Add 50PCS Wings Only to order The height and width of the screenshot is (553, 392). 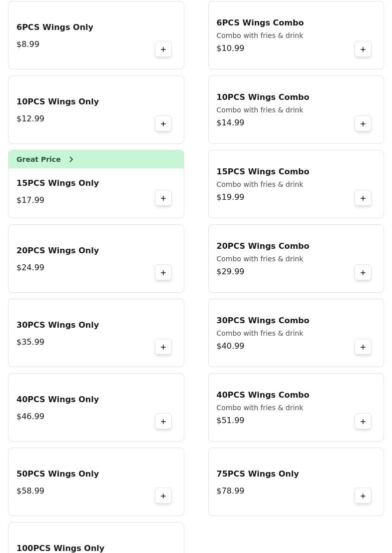coord(163,496)
